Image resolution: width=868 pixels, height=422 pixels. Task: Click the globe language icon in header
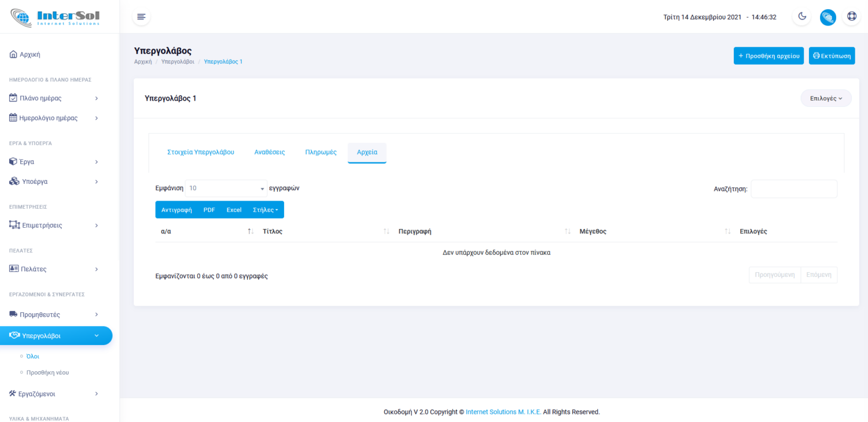point(827,17)
